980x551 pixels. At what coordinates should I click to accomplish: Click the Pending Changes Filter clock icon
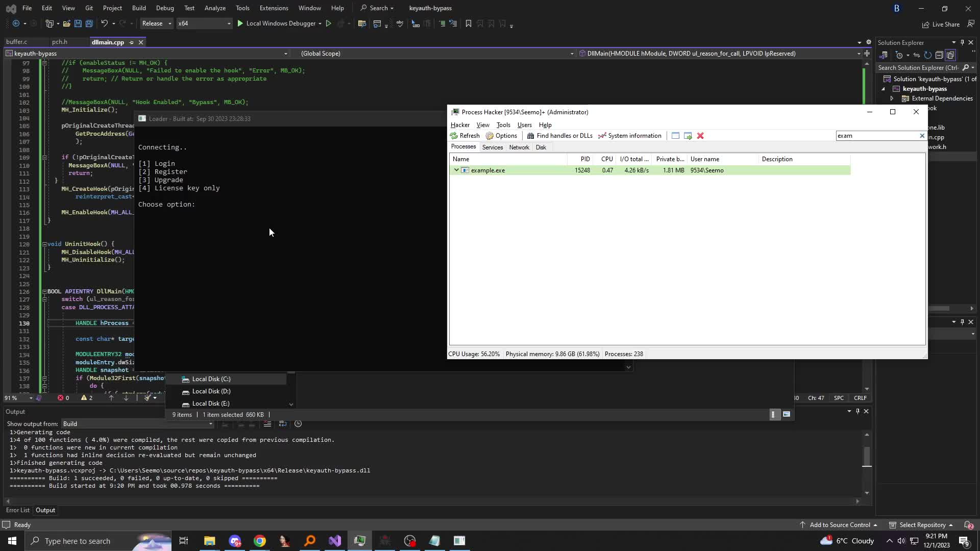[x=899, y=55]
